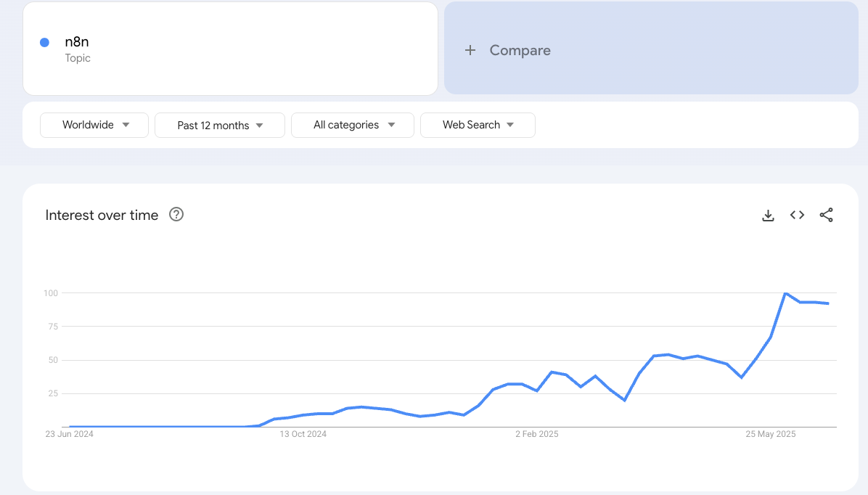Click the 75 y-axis label
The height and width of the screenshot is (495, 868).
tap(53, 327)
